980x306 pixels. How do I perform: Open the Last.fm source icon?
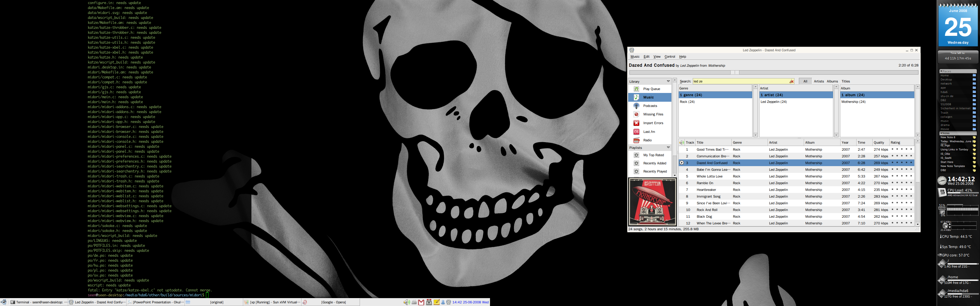pos(636,131)
